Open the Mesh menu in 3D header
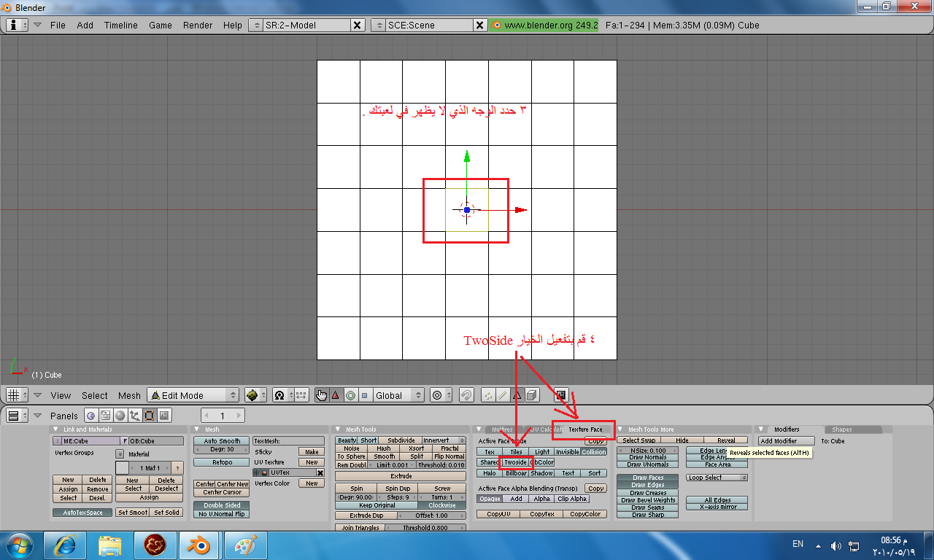Screen dimensions: 934x560 [129, 395]
